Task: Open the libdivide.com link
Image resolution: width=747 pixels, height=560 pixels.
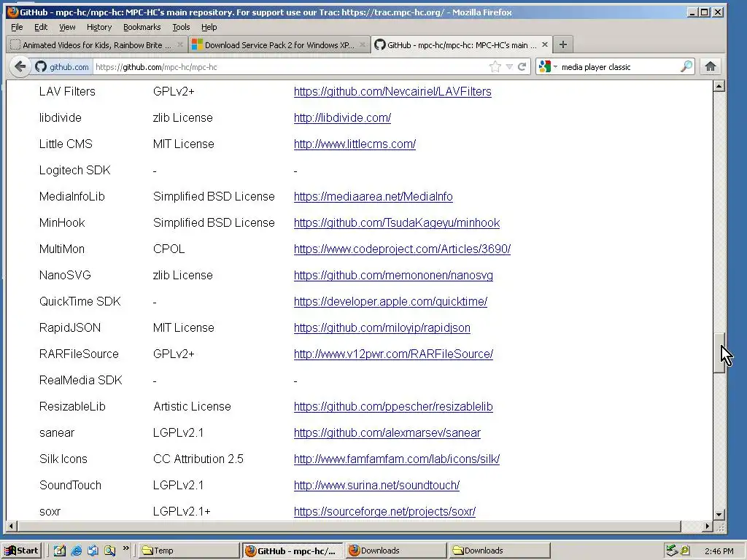Action: (x=342, y=117)
